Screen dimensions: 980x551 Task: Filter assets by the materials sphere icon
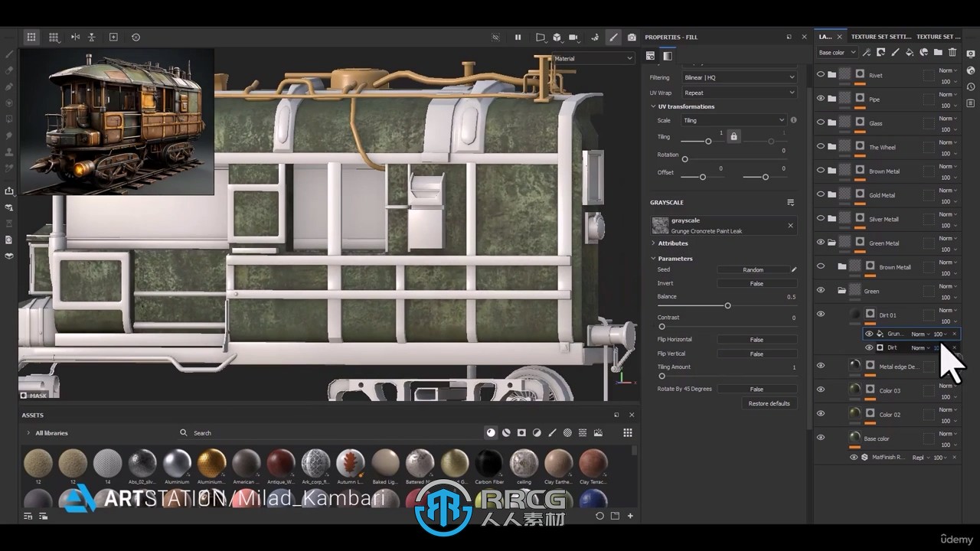(491, 432)
